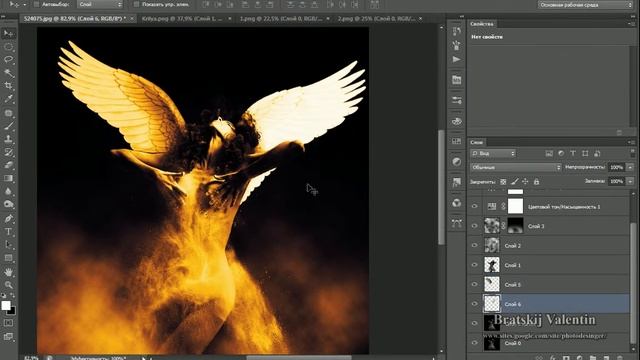Select the Rectangle shape tool
Viewport: 640px width, 360px height.
point(8,258)
